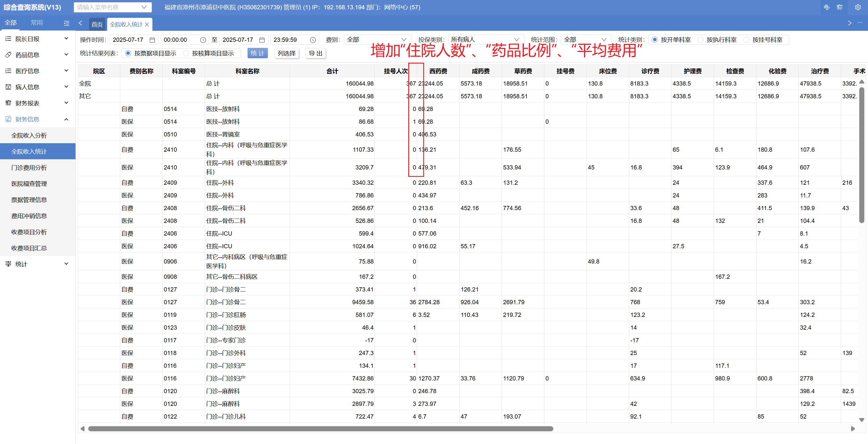The image size is (868, 444).
Task: Open the 费别 dropdown
Action: point(376,40)
